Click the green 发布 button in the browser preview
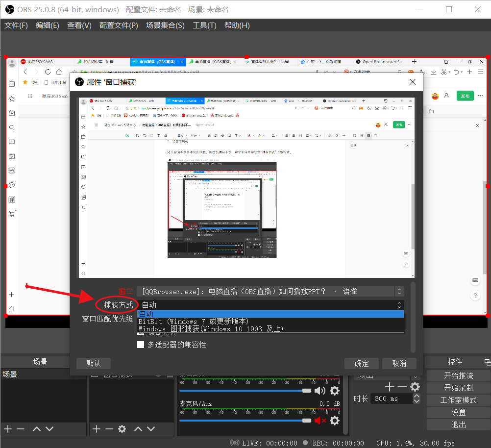 [x=465, y=96]
